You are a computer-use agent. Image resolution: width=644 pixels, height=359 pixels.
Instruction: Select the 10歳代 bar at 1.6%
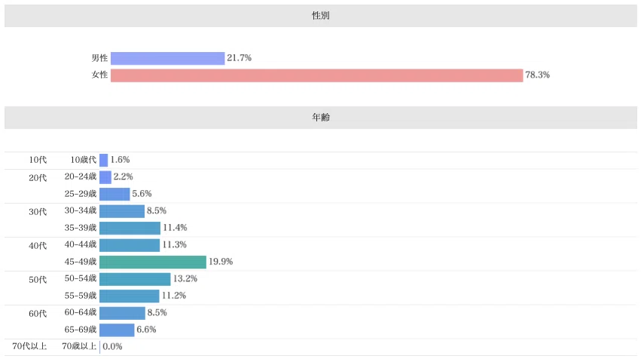point(103,160)
